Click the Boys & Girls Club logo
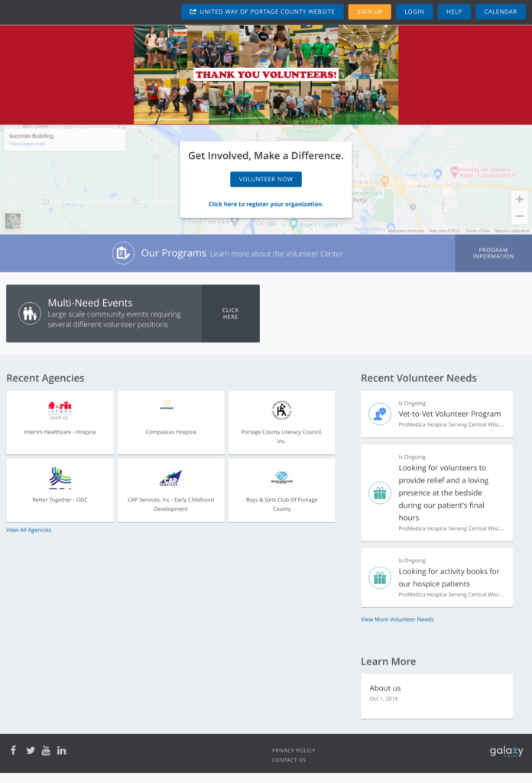The width and height of the screenshot is (532, 783). pos(281,478)
